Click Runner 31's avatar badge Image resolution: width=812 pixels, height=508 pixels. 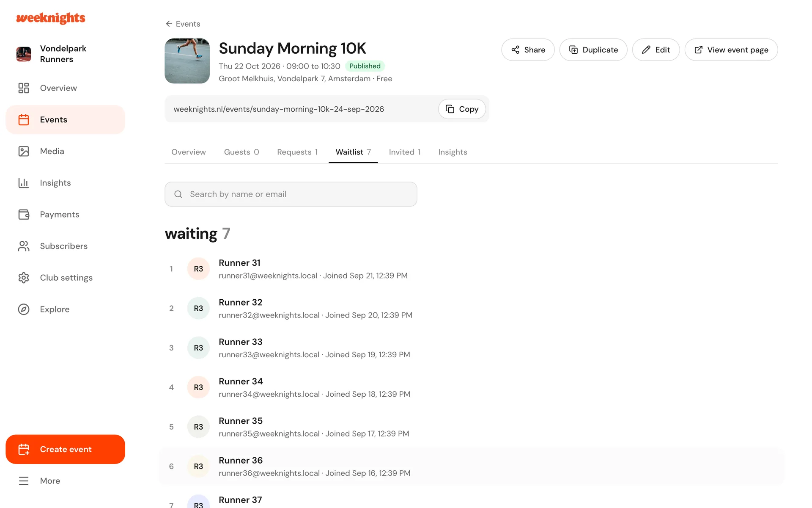coord(198,269)
